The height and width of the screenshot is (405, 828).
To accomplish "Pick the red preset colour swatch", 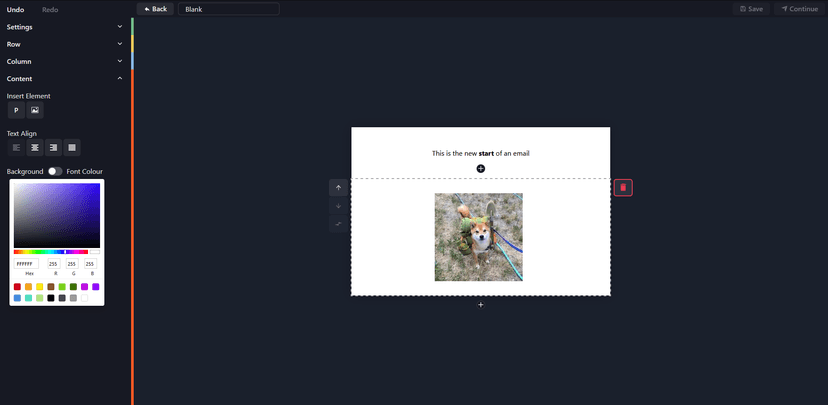I will click(17, 287).
